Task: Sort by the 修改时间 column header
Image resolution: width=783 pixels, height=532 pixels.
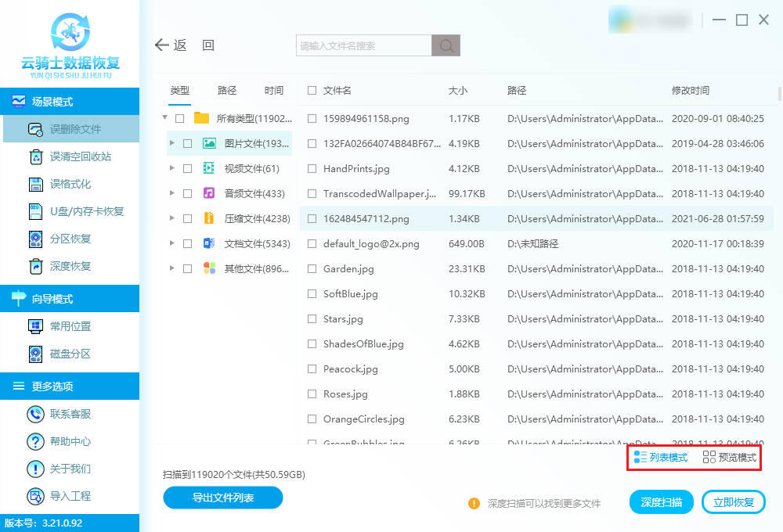Action: click(x=690, y=90)
